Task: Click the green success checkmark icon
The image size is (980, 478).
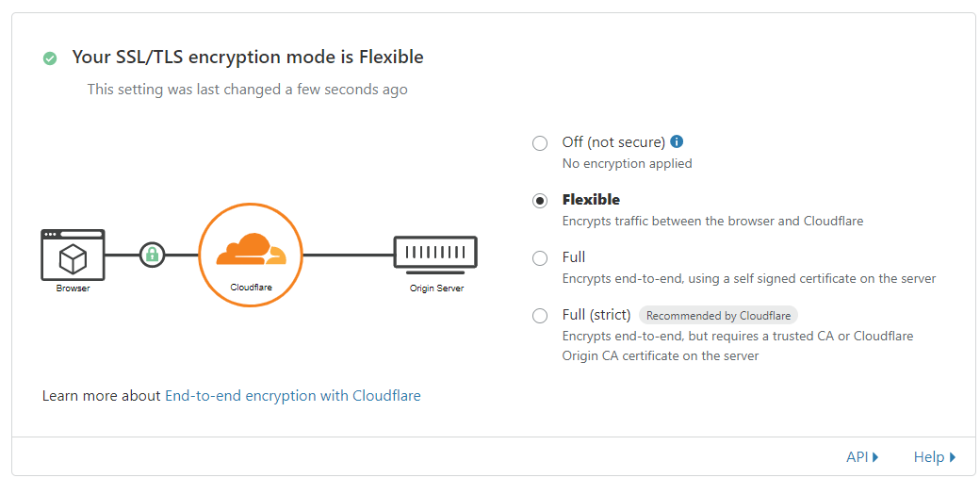Action: 50,58
